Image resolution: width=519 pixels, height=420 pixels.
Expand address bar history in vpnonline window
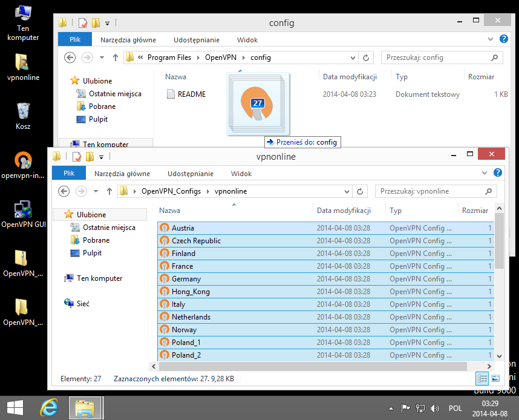347,192
